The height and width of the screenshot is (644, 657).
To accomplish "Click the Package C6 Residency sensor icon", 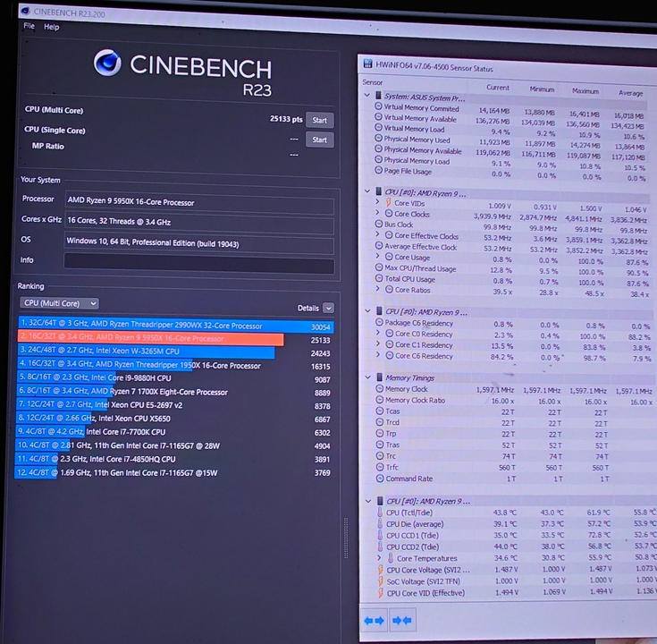I will tap(379, 322).
